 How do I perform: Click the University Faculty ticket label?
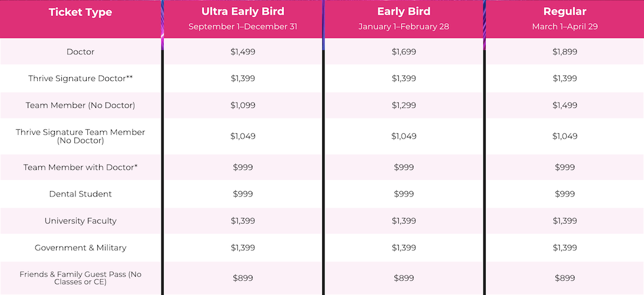pos(80,221)
